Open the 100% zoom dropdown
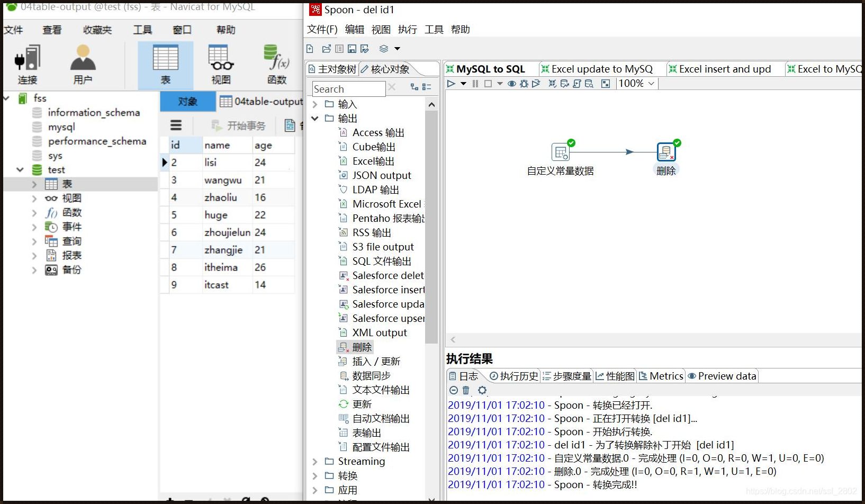The width and height of the screenshot is (865, 504). [637, 84]
